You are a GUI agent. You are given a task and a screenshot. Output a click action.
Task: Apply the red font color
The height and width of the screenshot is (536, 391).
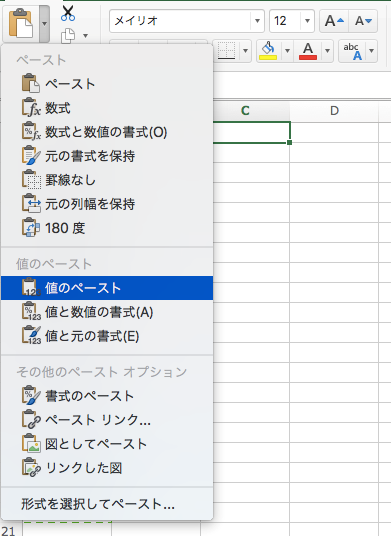coord(308,51)
